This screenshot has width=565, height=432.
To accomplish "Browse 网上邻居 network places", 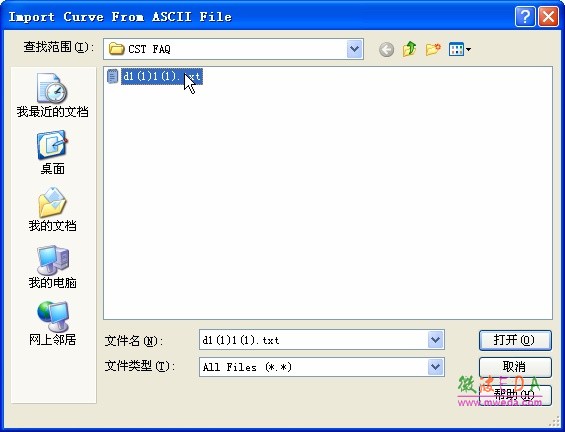I will click(53, 324).
